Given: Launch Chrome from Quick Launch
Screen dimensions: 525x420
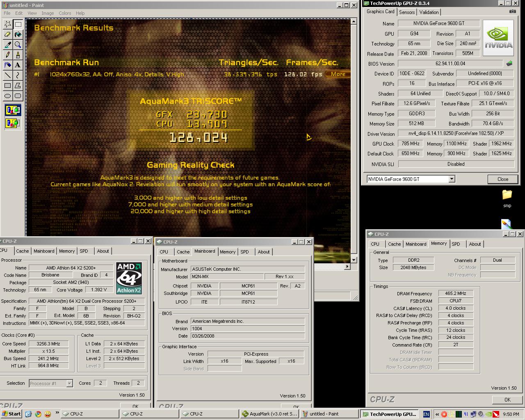Looking at the screenshot, I should (x=38, y=414).
